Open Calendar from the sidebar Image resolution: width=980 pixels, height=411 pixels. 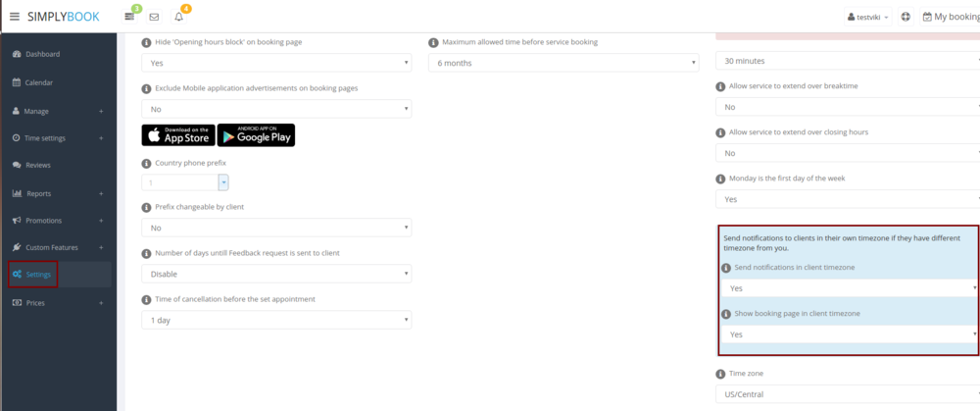38,82
